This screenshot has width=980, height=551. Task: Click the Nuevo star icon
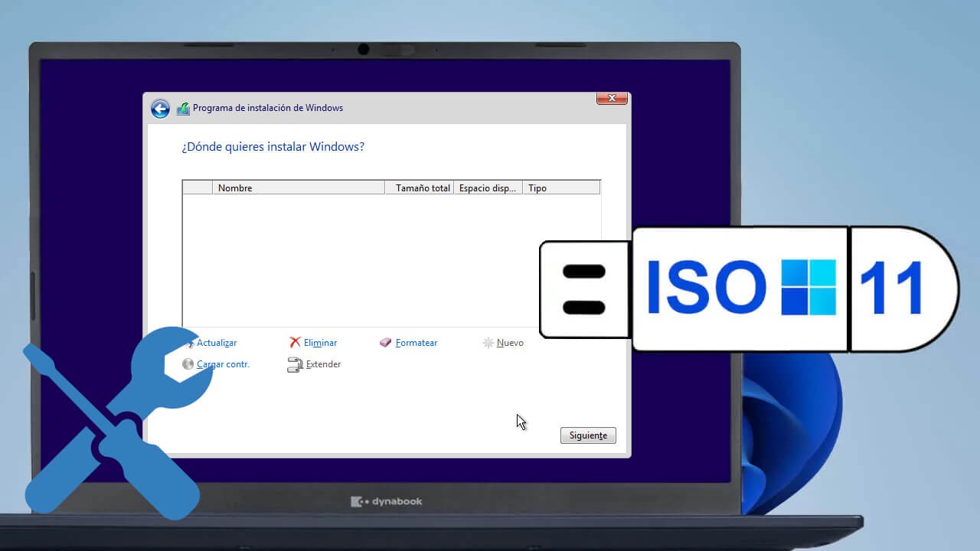click(x=488, y=343)
